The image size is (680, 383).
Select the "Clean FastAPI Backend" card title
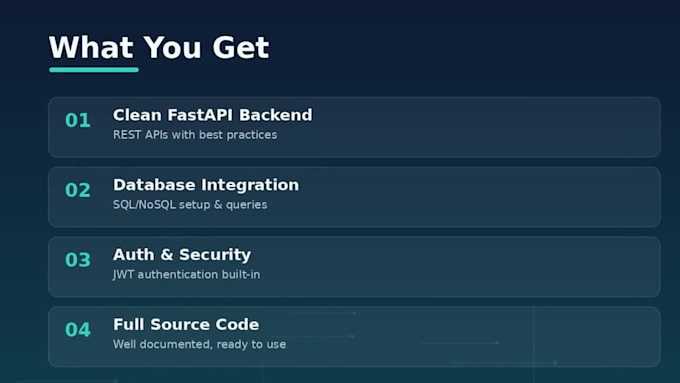tap(212, 115)
